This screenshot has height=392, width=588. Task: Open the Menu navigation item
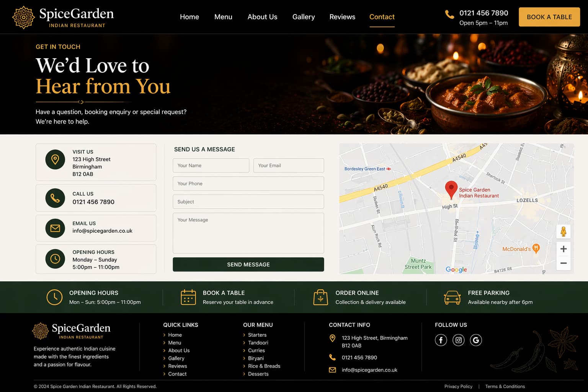coord(223,17)
